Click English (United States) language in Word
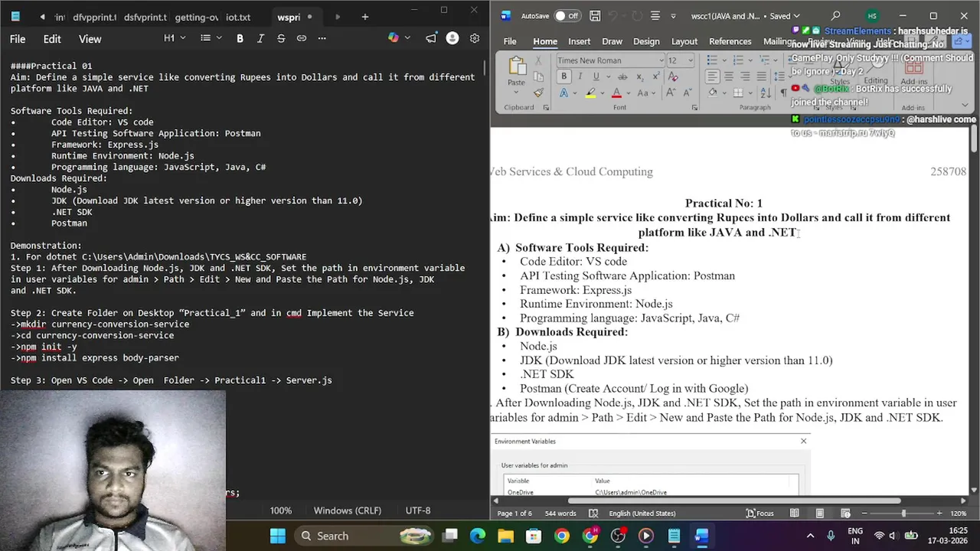This screenshot has height=551, width=980. pos(642,514)
